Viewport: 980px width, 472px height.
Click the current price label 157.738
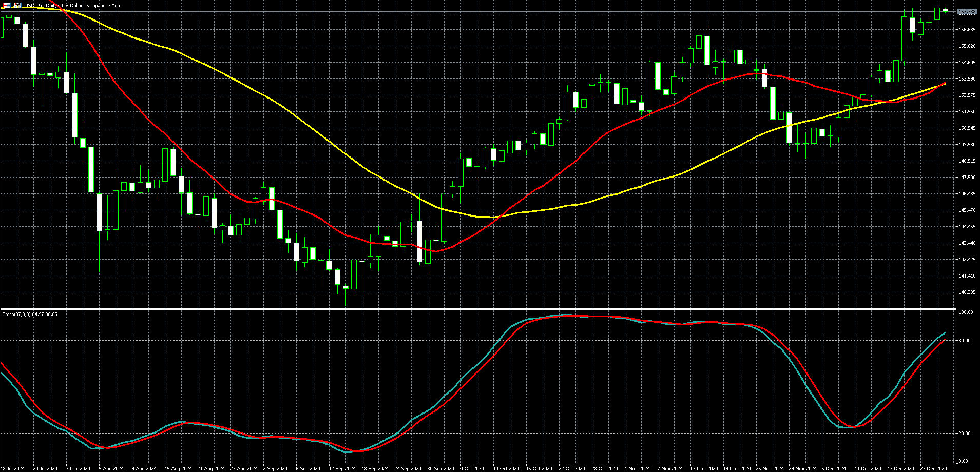967,12
